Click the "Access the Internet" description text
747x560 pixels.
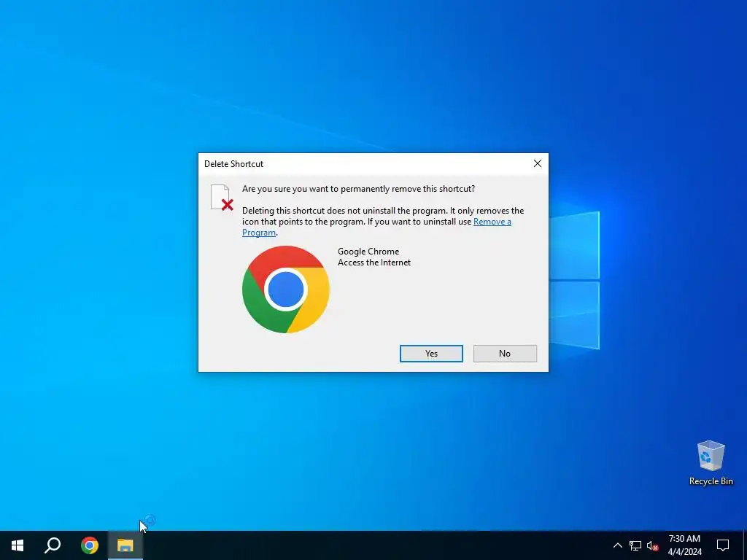point(374,262)
